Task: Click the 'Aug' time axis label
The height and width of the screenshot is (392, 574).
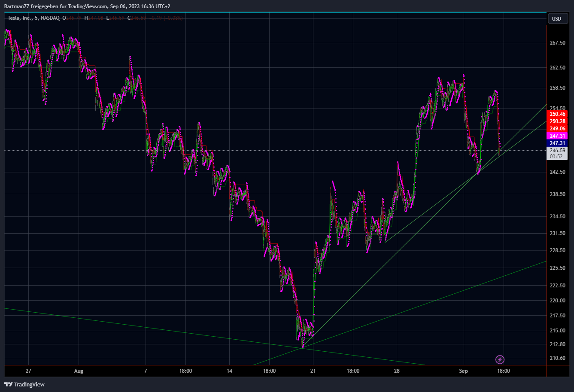Action: 78,371
